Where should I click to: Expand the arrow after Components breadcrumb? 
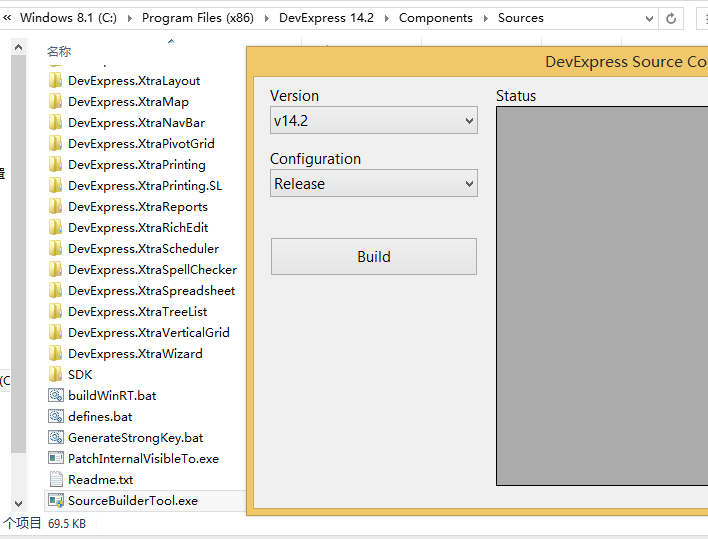tap(485, 19)
